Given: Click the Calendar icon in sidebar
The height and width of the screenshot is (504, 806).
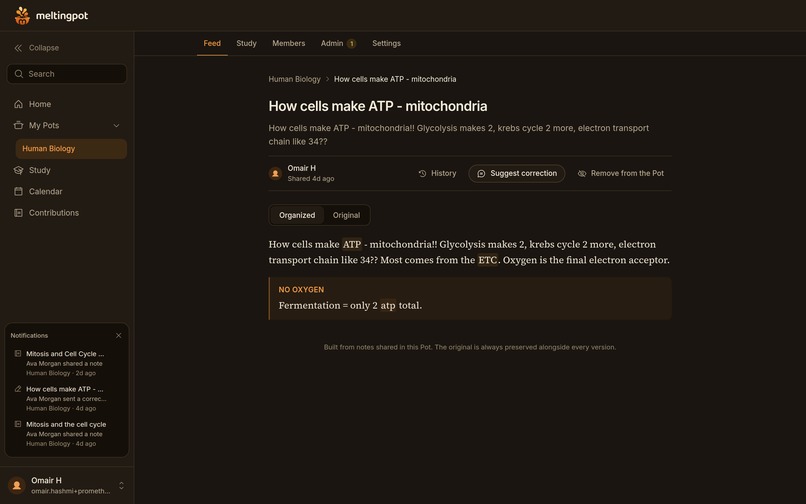Looking at the screenshot, I should pyautogui.click(x=19, y=191).
